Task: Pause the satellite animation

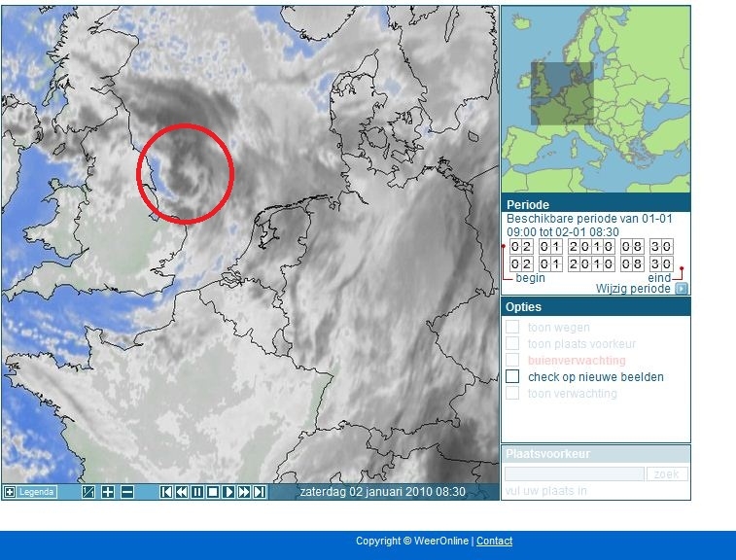Action: point(197,492)
